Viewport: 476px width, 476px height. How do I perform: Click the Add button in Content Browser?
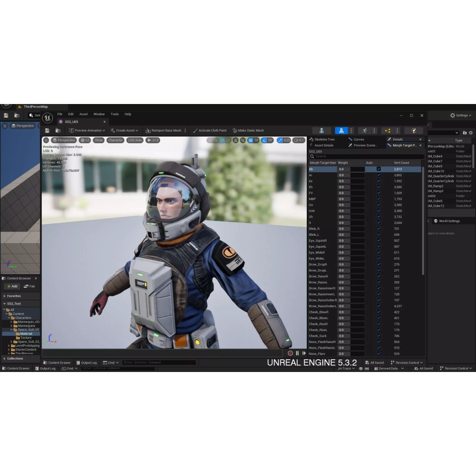pyautogui.click(x=12, y=286)
